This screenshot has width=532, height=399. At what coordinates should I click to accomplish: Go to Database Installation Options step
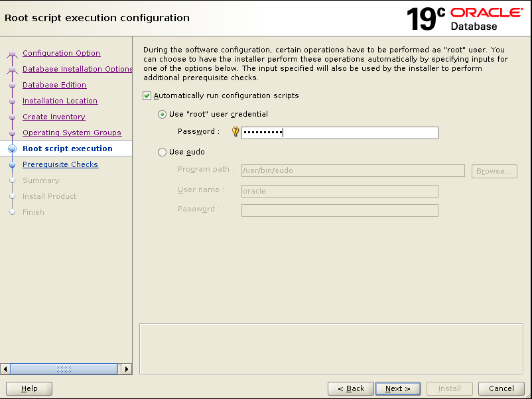[x=78, y=69]
